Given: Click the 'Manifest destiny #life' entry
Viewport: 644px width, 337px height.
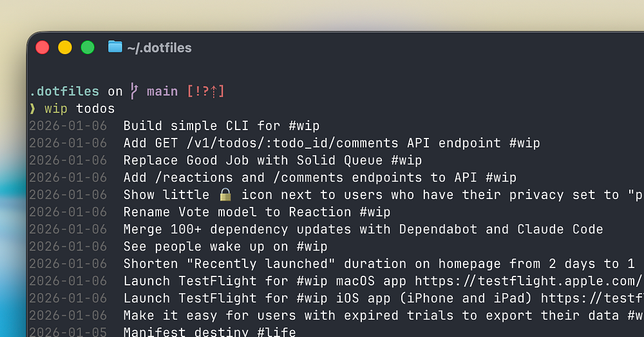Looking at the screenshot, I should click(x=209, y=332).
